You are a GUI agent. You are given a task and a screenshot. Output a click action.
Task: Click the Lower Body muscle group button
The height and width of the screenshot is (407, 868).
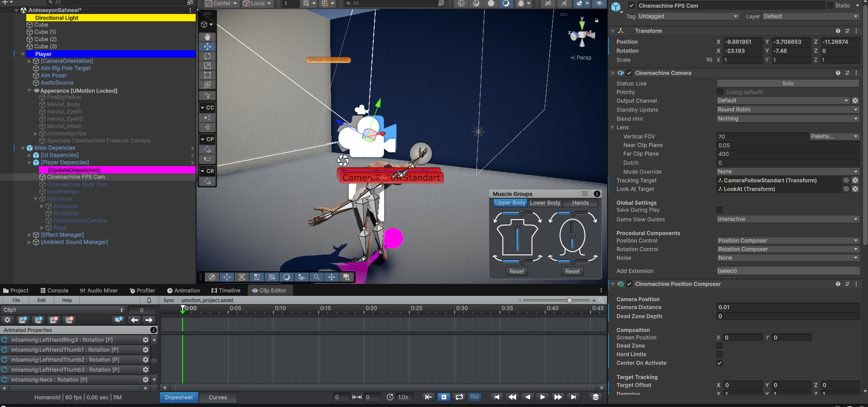click(x=545, y=203)
